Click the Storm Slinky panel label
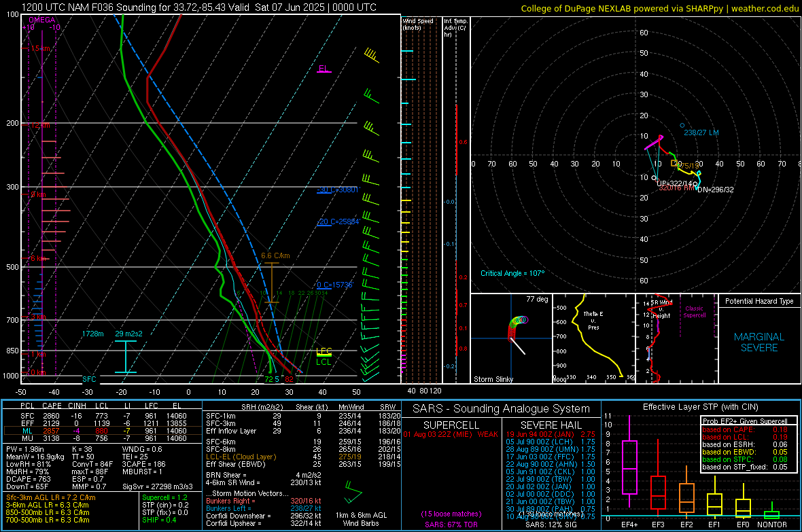 (x=493, y=379)
